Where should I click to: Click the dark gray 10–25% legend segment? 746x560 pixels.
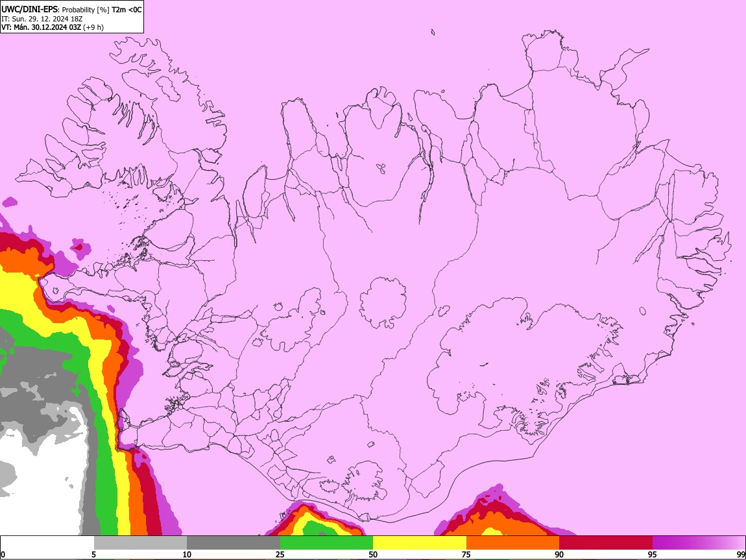[234, 542]
